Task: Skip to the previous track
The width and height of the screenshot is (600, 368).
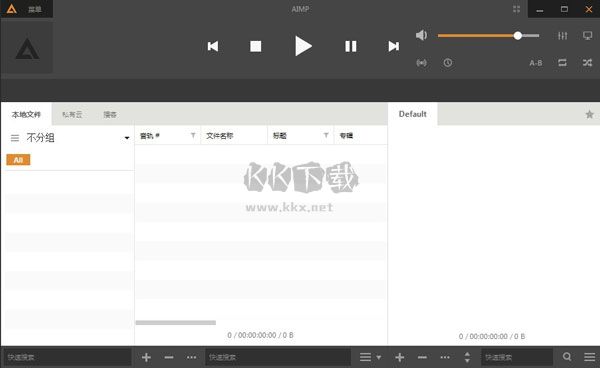Action: (213, 46)
